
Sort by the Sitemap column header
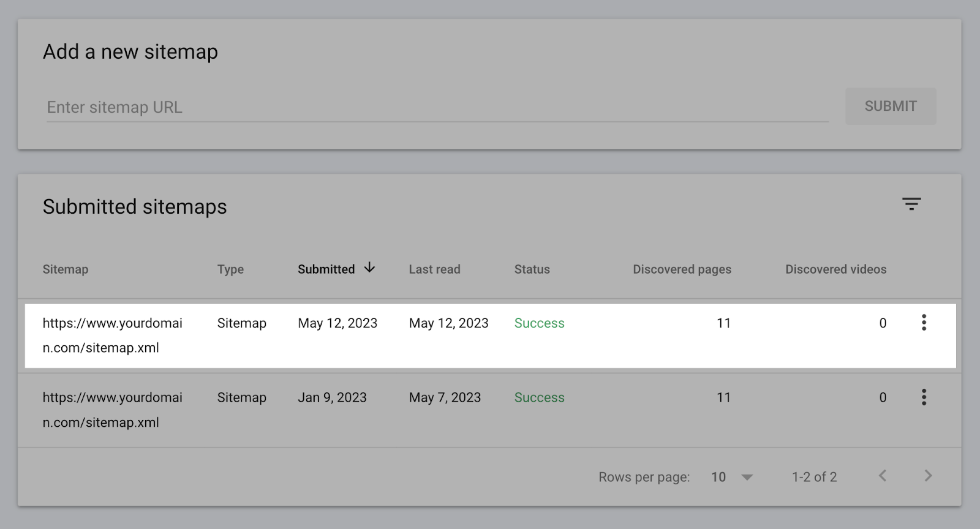coord(66,269)
